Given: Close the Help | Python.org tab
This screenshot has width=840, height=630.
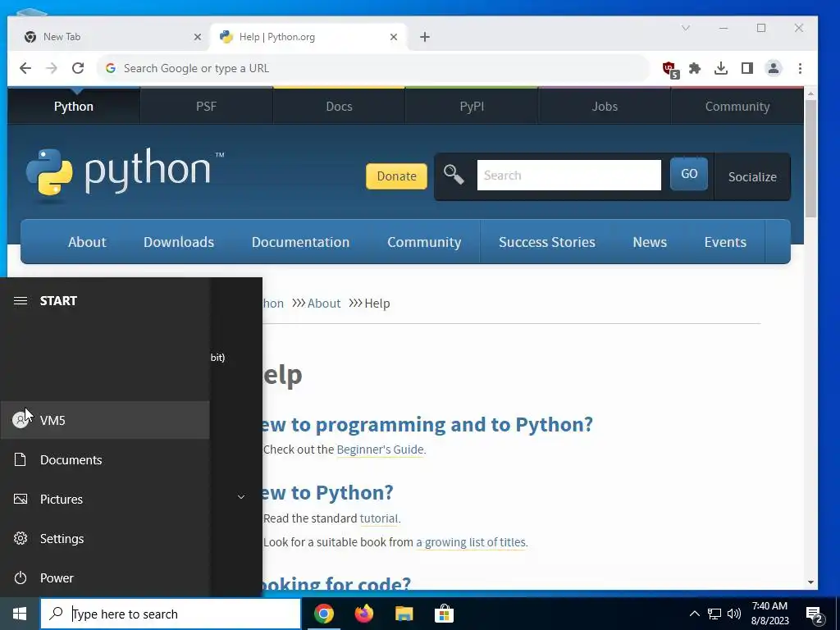Looking at the screenshot, I should click(394, 37).
